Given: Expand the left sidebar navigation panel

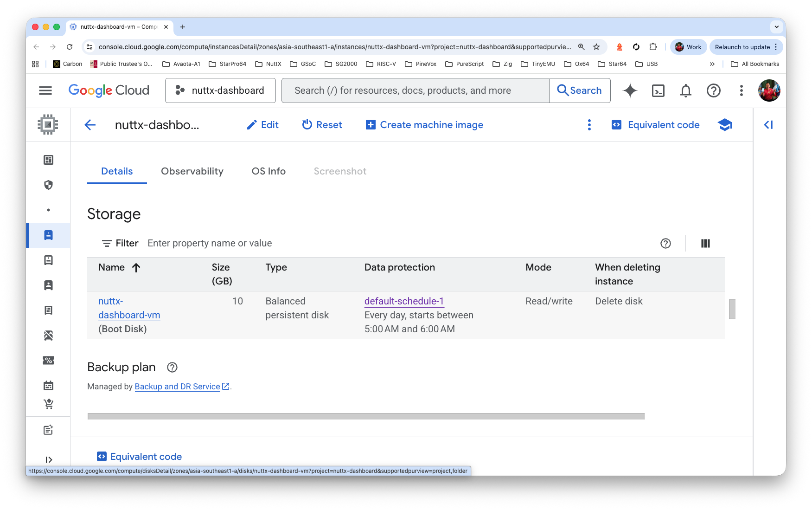Looking at the screenshot, I should [48, 460].
